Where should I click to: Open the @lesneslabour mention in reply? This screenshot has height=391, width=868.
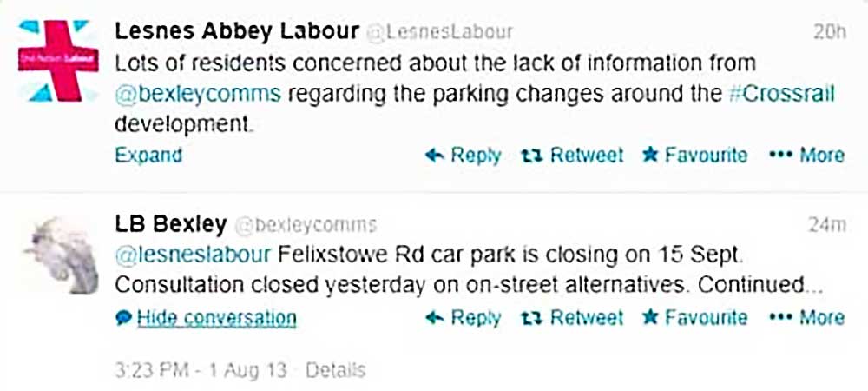196,257
